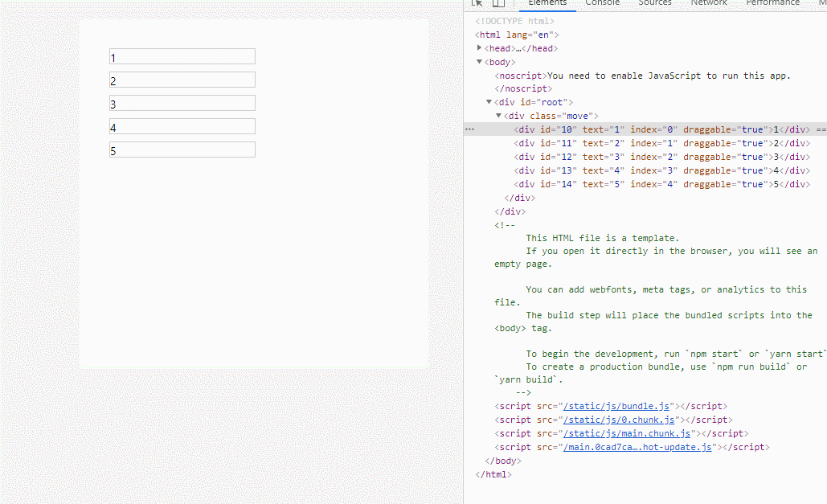Collapse the body node
This screenshot has width=827, height=504.
click(x=480, y=62)
